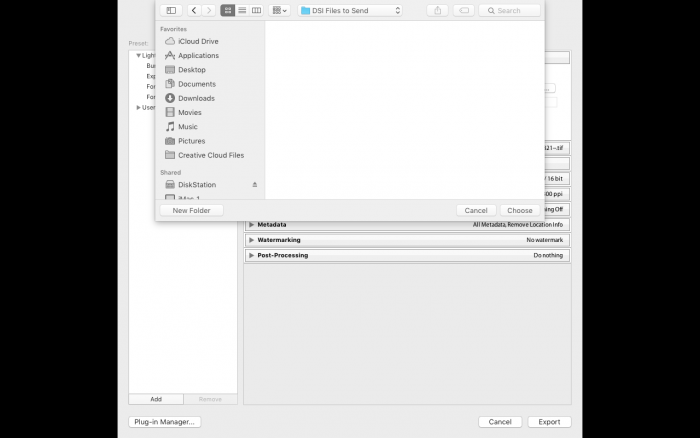Click Add preset button
Screen dimensions: 700x438
point(156,399)
